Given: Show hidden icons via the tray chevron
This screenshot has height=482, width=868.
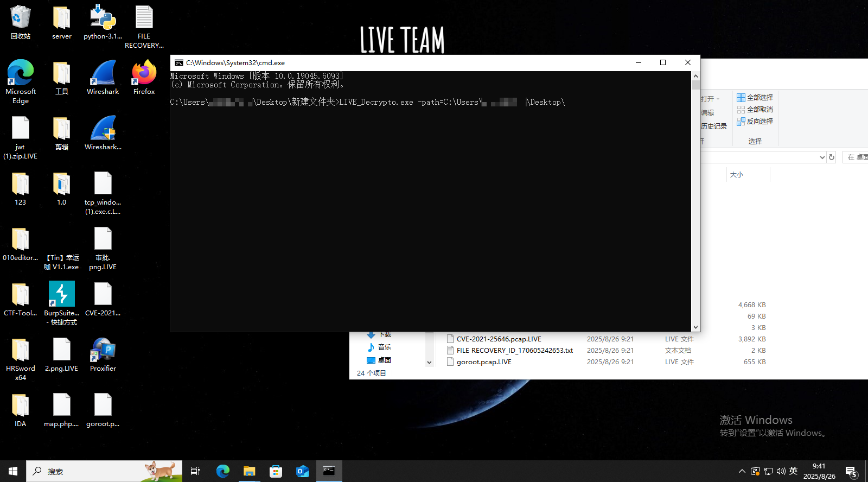Looking at the screenshot, I should [x=742, y=471].
